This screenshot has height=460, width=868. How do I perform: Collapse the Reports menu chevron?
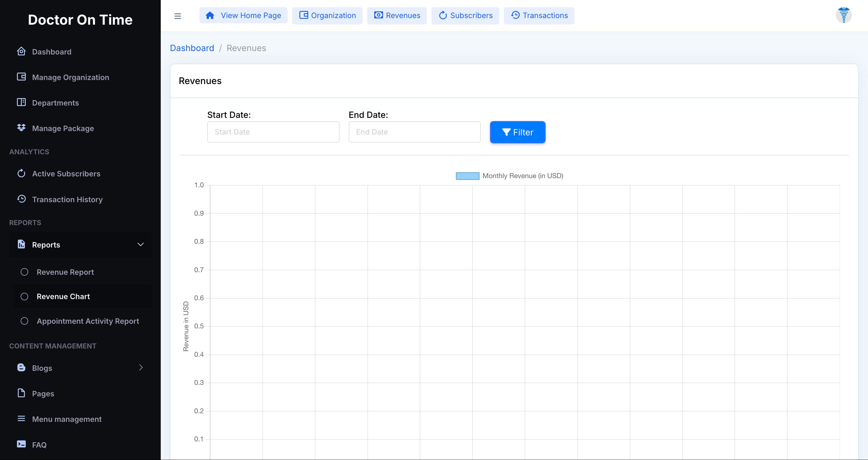(141, 245)
